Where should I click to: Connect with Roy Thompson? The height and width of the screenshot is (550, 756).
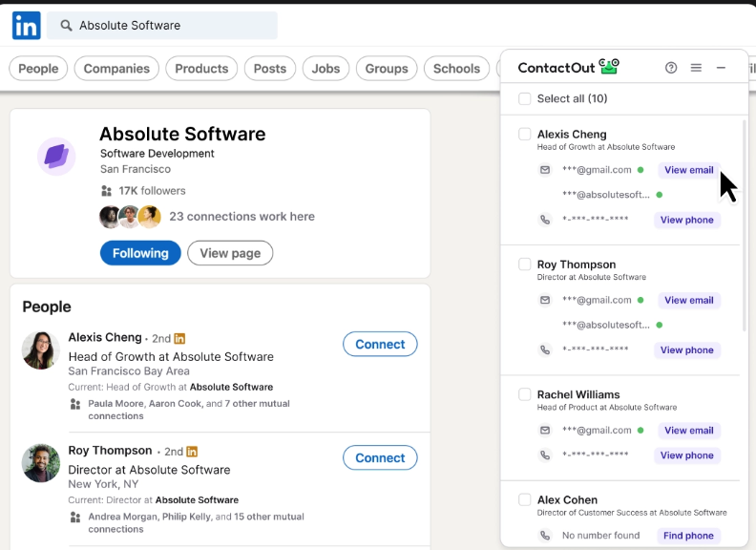381,457
